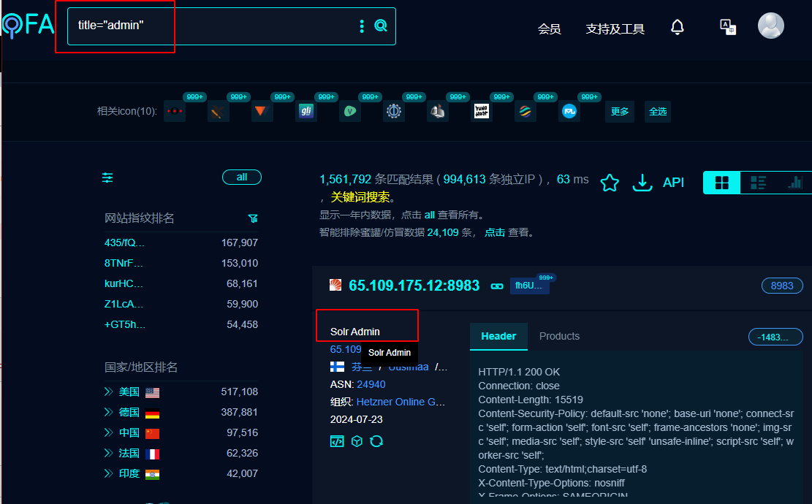812x504 pixels.
Task: Switch to the Products tab
Action: 559,336
